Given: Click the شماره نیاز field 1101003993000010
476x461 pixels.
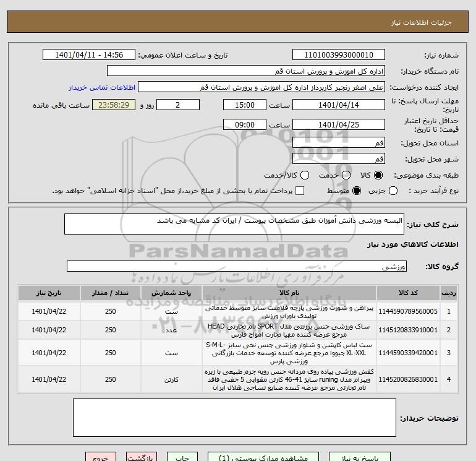Looking at the screenshot, I should (339, 54).
